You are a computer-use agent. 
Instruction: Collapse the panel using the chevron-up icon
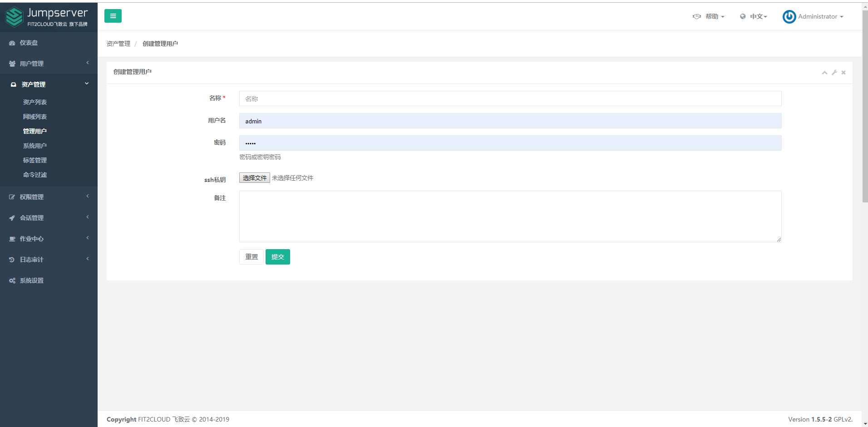pyautogui.click(x=824, y=73)
